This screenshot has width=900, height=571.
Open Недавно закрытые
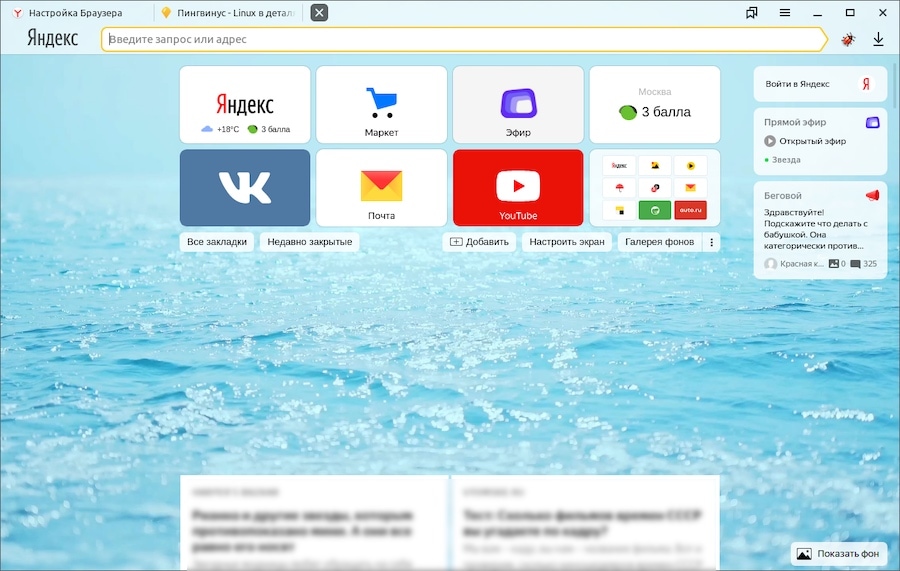pos(309,242)
